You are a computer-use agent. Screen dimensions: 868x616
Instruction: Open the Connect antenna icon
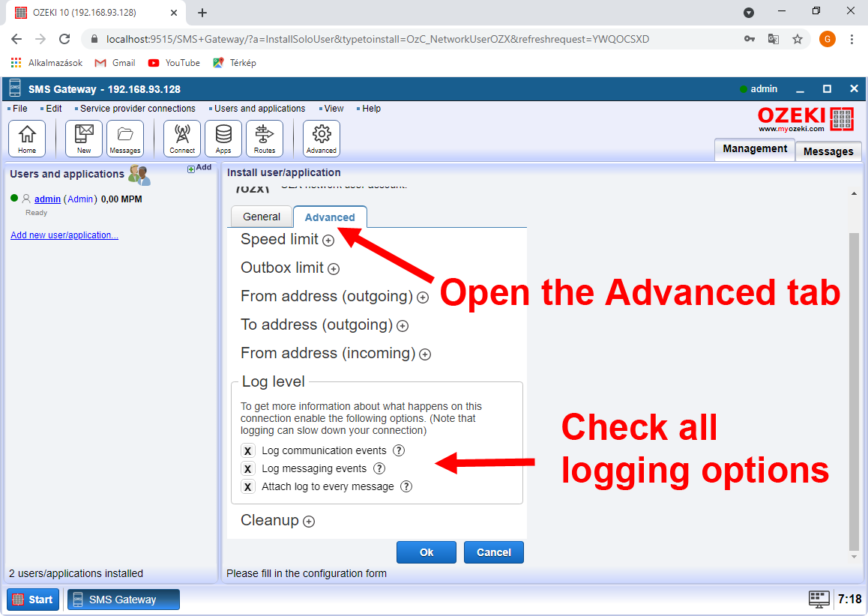coord(182,139)
